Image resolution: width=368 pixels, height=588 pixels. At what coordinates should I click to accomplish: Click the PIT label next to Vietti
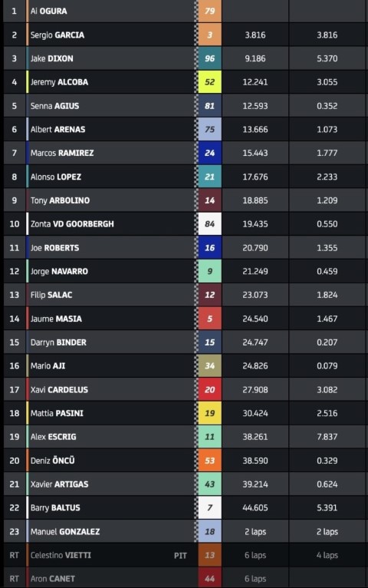[x=180, y=555]
